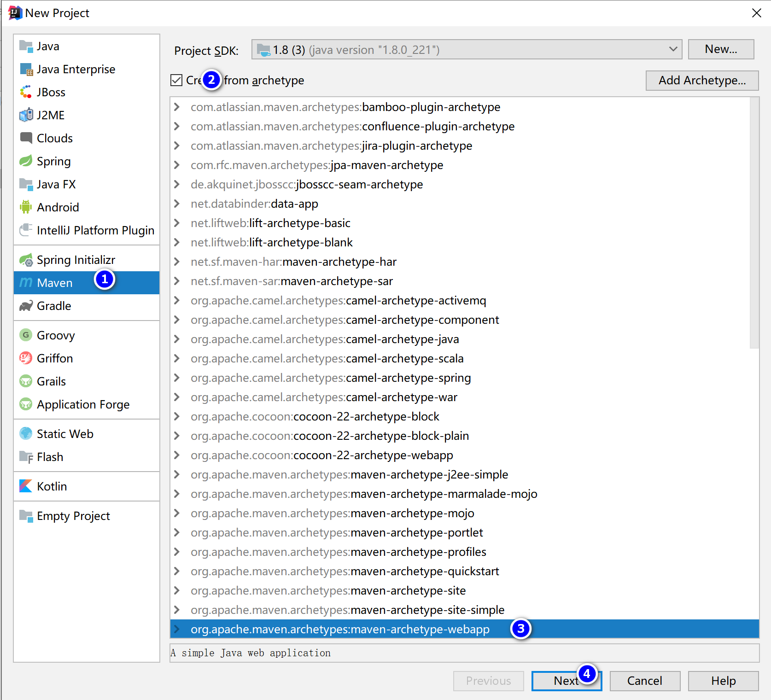The width and height of the screenshot is (771, 700).
Task: Click the Java FX folder icon
Action: (26, 184)
